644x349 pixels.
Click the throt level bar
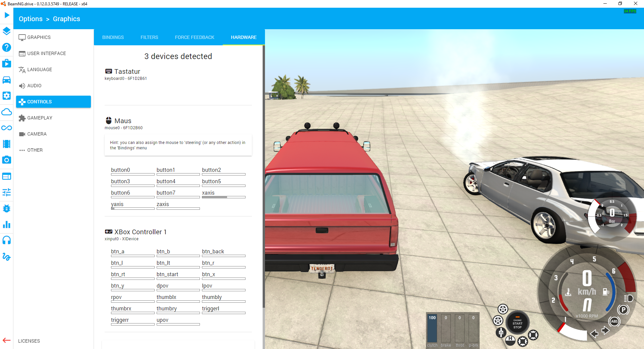(x=460, y=329)
